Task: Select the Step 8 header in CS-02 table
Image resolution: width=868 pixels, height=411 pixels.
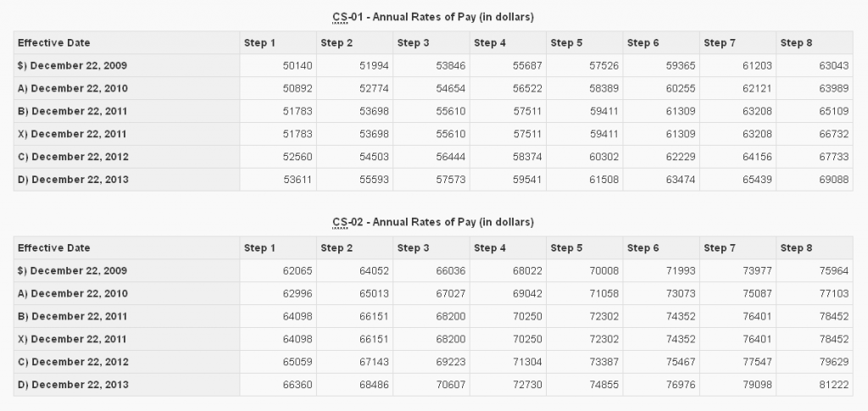Action: (x=796, y=247)
